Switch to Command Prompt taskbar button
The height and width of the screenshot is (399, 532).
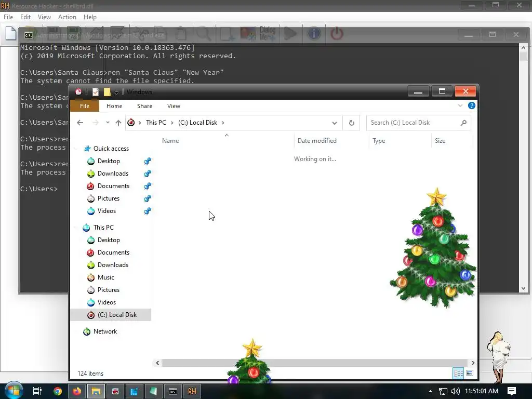[x=172, y=391]
